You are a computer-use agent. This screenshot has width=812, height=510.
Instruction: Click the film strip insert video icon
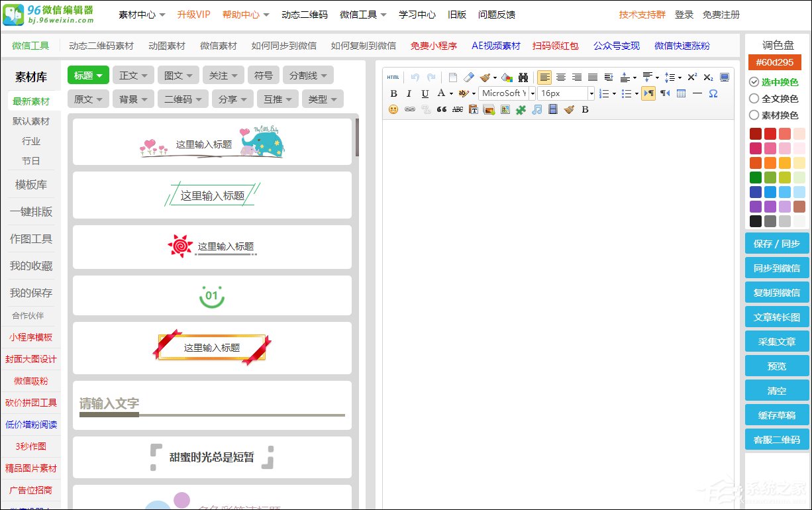(553, 109)
